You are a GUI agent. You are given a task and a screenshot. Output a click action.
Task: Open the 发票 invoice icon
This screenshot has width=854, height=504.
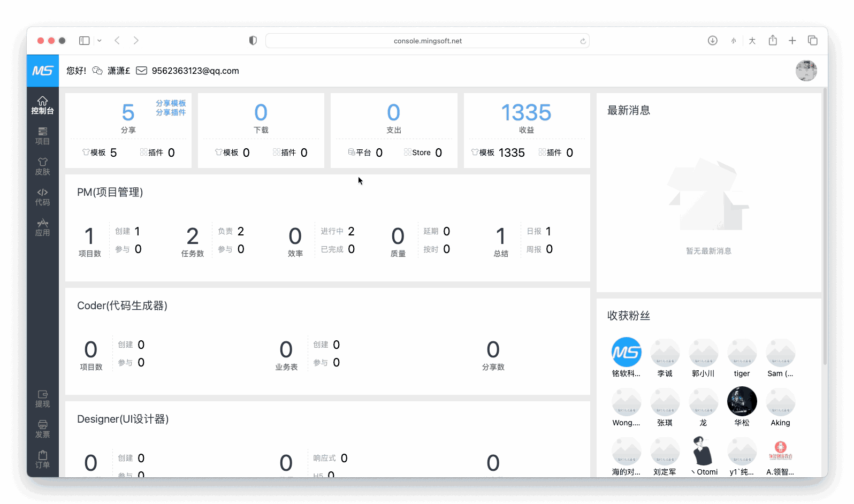coord(42,429)
